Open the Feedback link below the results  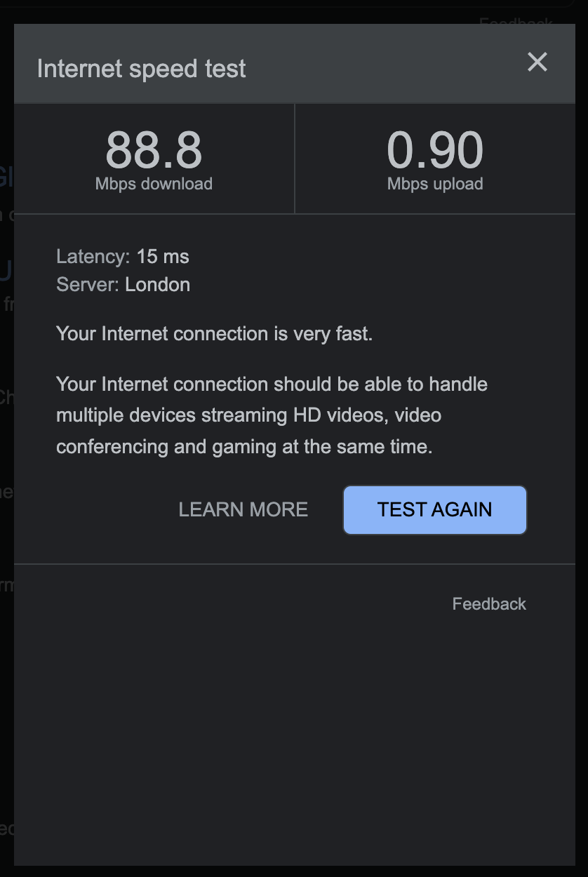[x=489, y=604]
